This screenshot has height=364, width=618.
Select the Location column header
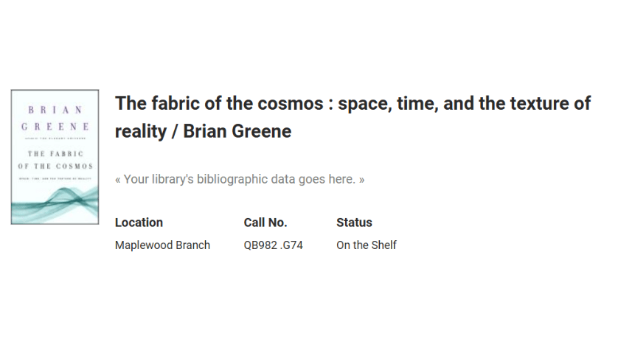(139, 223)
